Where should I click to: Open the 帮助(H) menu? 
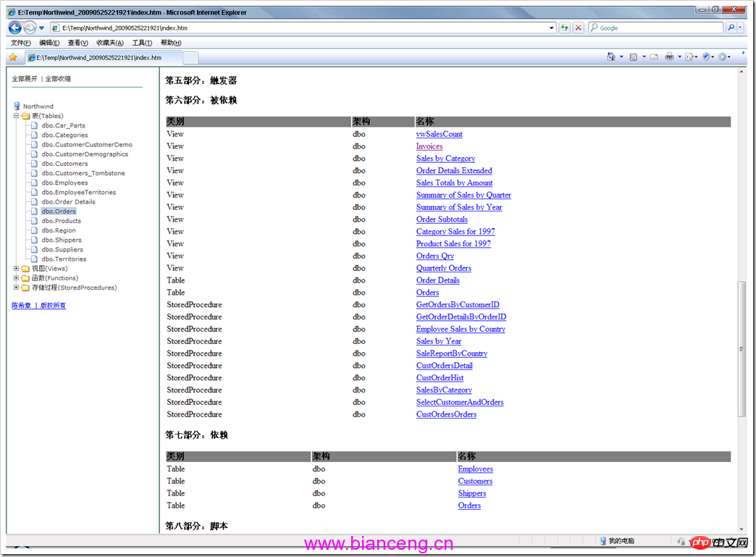pos(171,43)
